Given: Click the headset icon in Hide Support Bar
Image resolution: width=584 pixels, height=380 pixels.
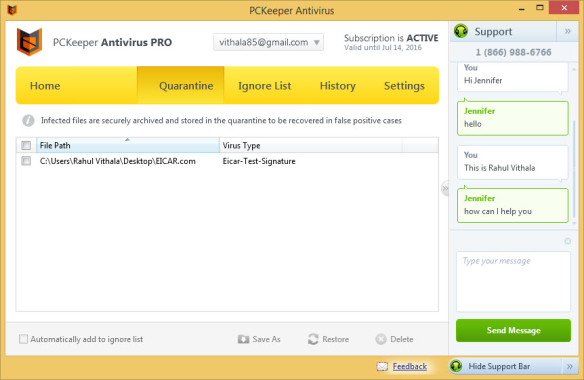Looking at the screenshot, I should click(x=456, y=366).
